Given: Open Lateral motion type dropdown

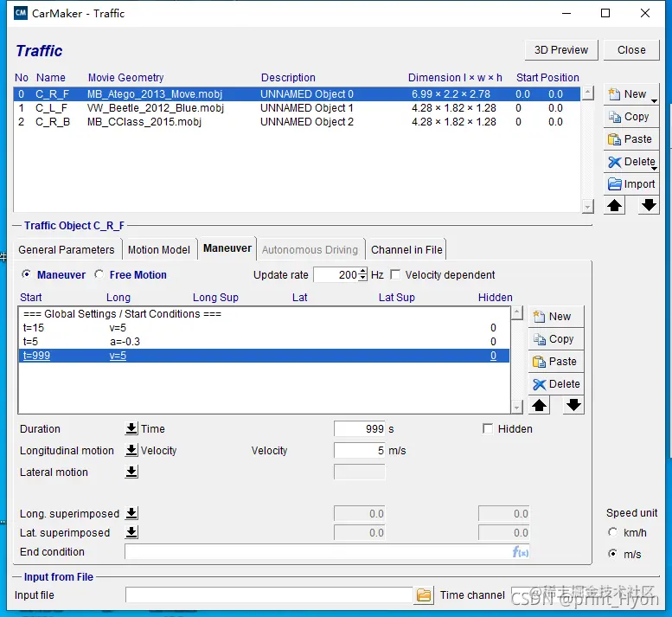Looking at the screenshot, I should (131, 472).
